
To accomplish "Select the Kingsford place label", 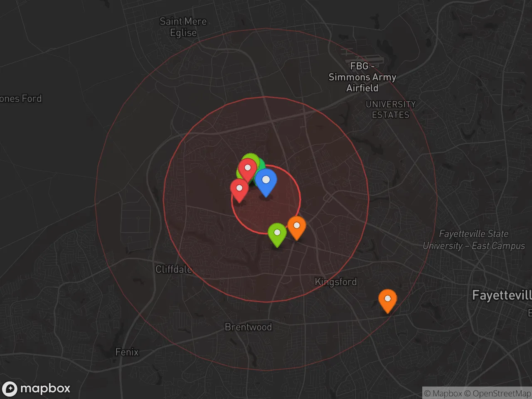I will coord(336,282).
